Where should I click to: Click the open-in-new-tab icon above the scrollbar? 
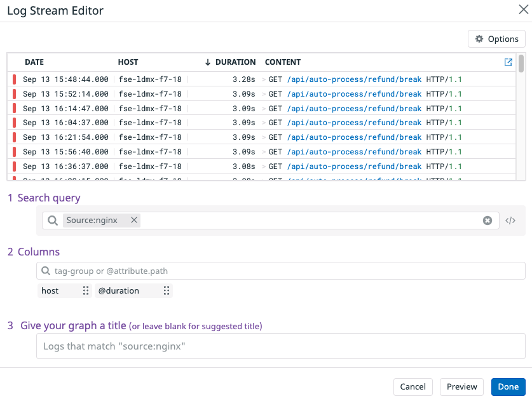click(508, 62)
